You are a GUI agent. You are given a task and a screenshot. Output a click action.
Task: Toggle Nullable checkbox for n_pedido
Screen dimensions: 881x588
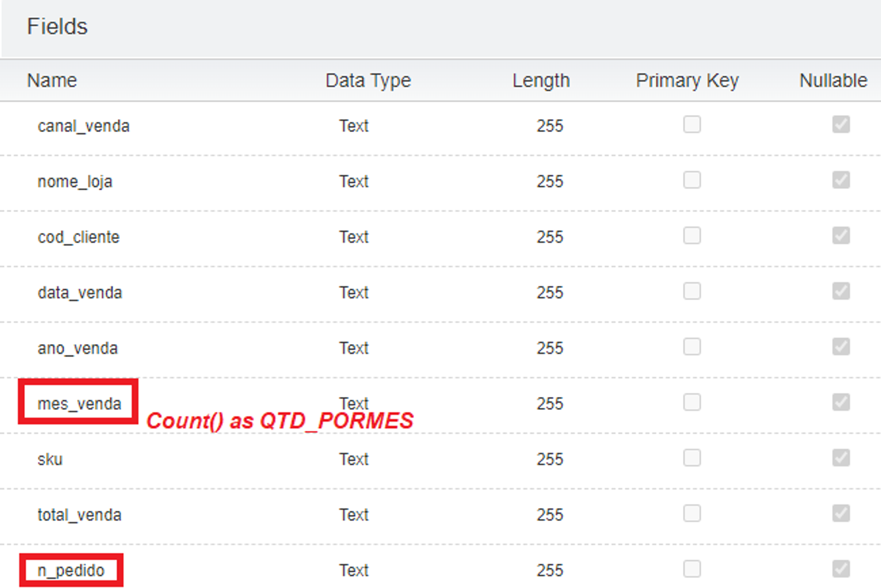[x=840, y=569]
